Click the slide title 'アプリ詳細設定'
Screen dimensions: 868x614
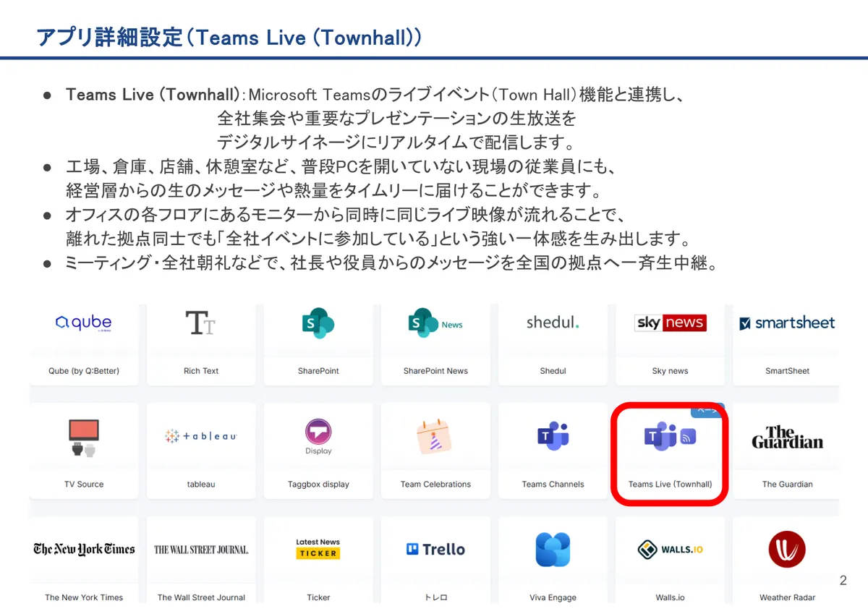click(109, 38)
